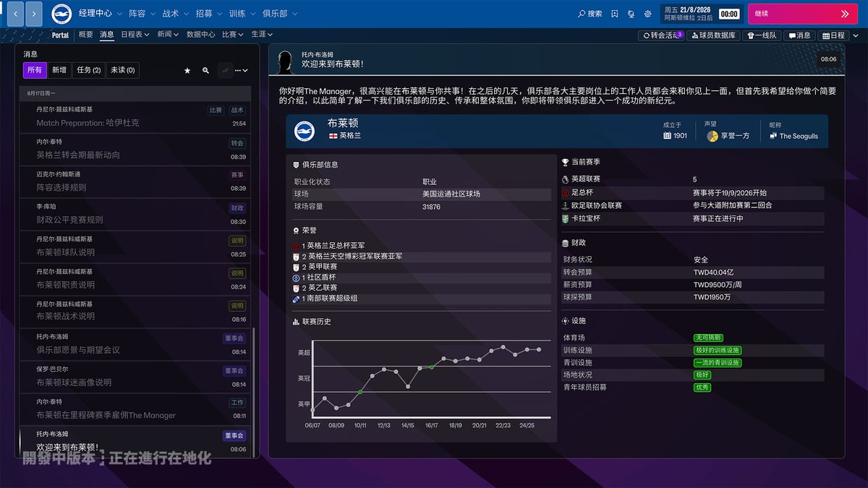This screenshot has height=488, width=868.
Task: Open the 数据中心 tab
Action: (x=200, y=34)
